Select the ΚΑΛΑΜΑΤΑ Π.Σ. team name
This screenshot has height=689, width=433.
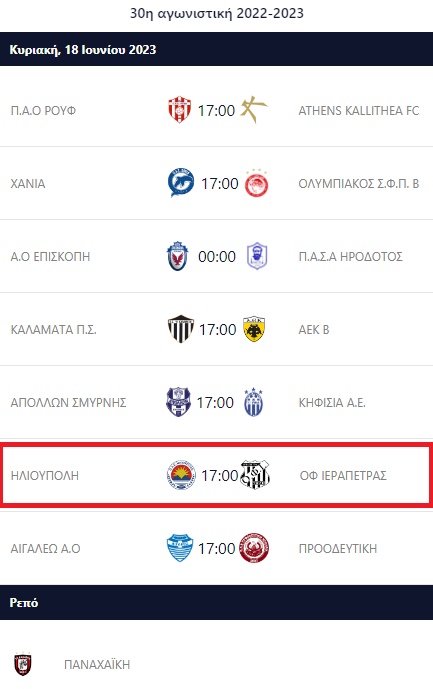pyautogui.click(x=54, y=329)
